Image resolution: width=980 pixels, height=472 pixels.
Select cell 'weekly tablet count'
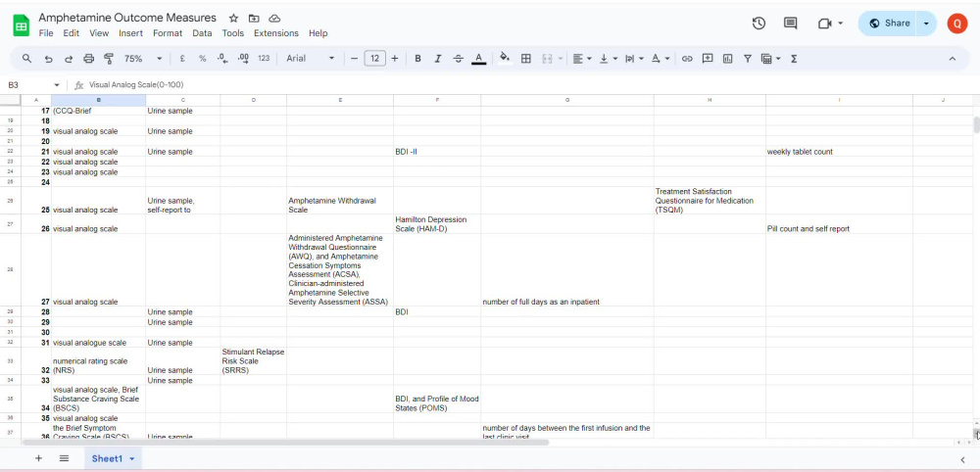point(839,152)
